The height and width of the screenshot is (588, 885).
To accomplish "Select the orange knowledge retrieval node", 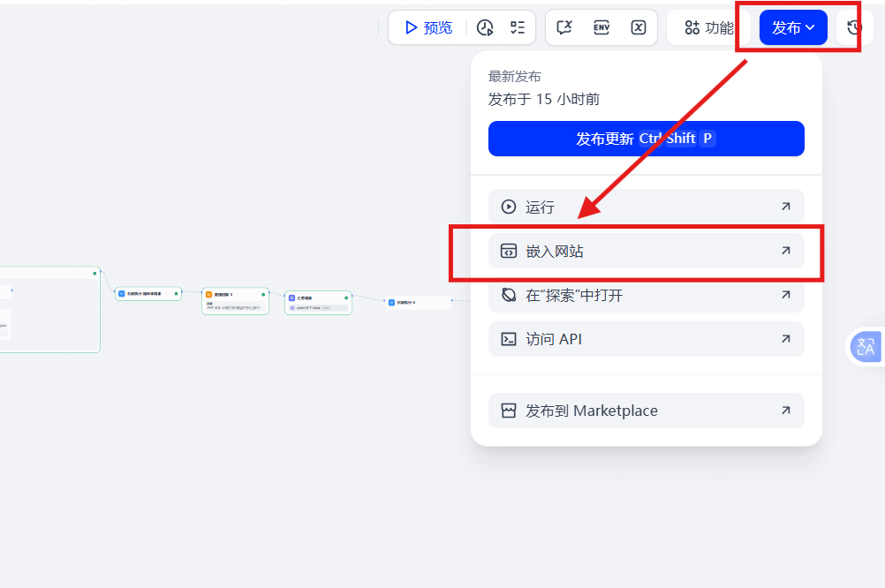I will point(235,301).
